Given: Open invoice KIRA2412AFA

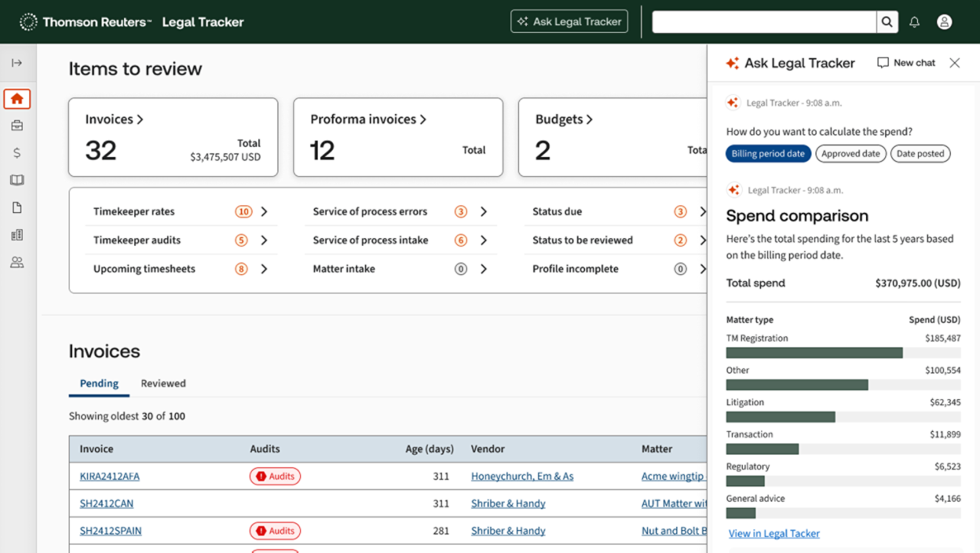Looking at the screenshot, I should (109, 476).
